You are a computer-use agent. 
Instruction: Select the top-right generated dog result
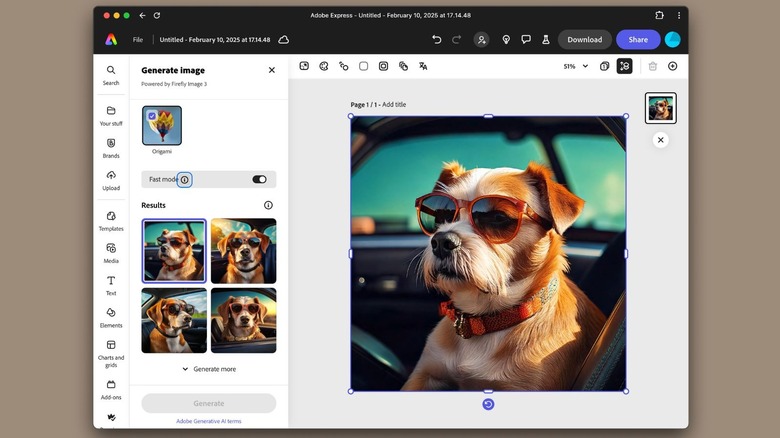(x=243, y=250)
